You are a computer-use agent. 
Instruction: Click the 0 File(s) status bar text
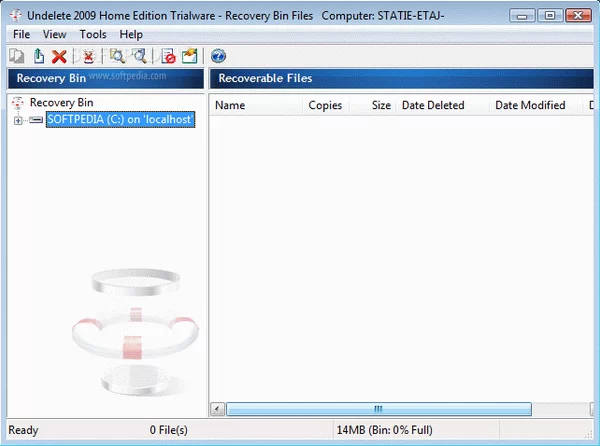coord(169,430)
